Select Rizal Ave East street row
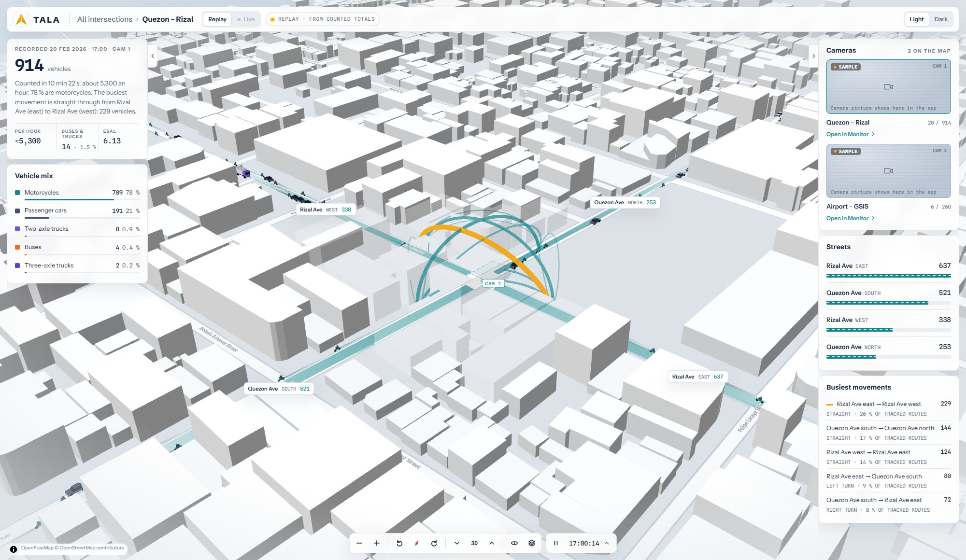Screen dimensions: 966x560 click(x=888, y=270)
